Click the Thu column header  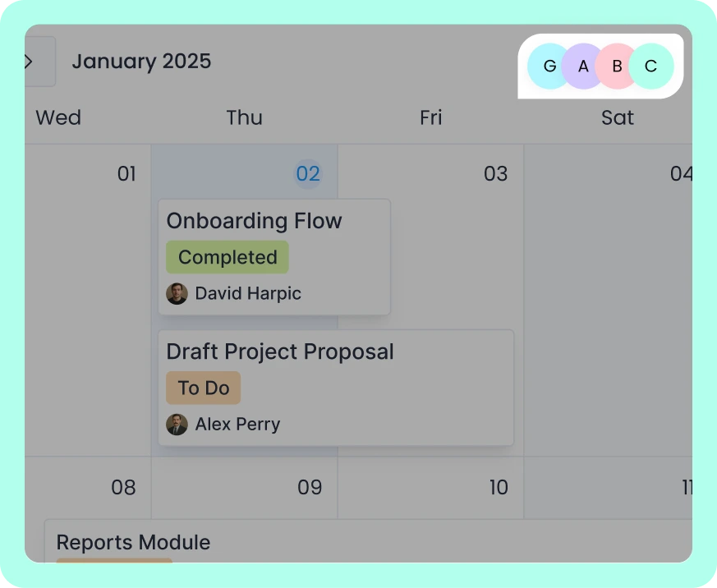click(245, 117)
